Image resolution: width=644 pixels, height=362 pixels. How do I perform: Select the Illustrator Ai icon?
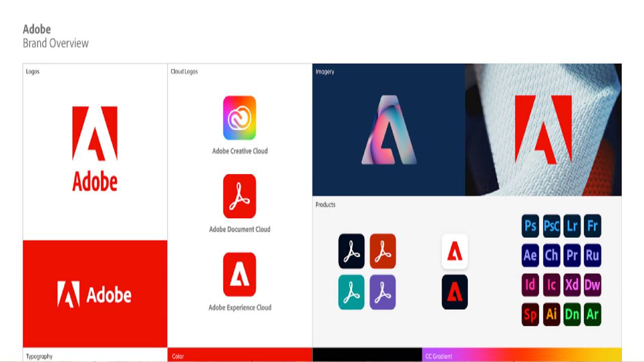pos(551,315)
